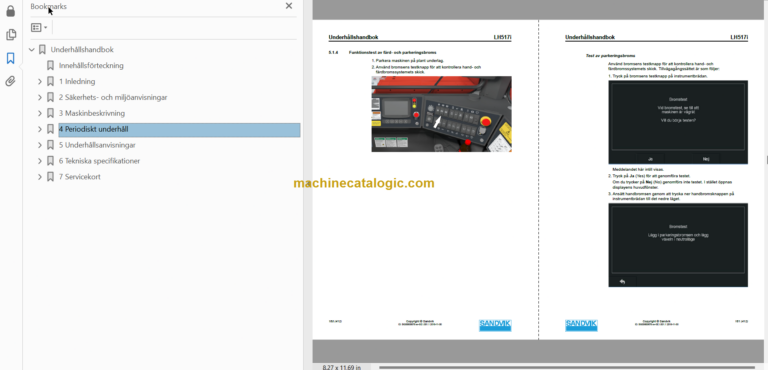Click bookmark icon beside 2 Säkerhets- och miljöanvisningar
Image resolution: width=768 pixels, height=370 pixels.
click(50, 98)
